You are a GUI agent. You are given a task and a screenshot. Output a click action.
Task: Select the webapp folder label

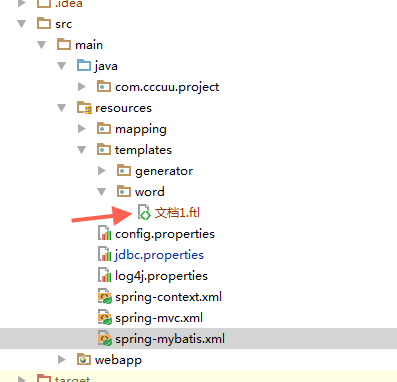pyautogui.click(x=118, y=360)
